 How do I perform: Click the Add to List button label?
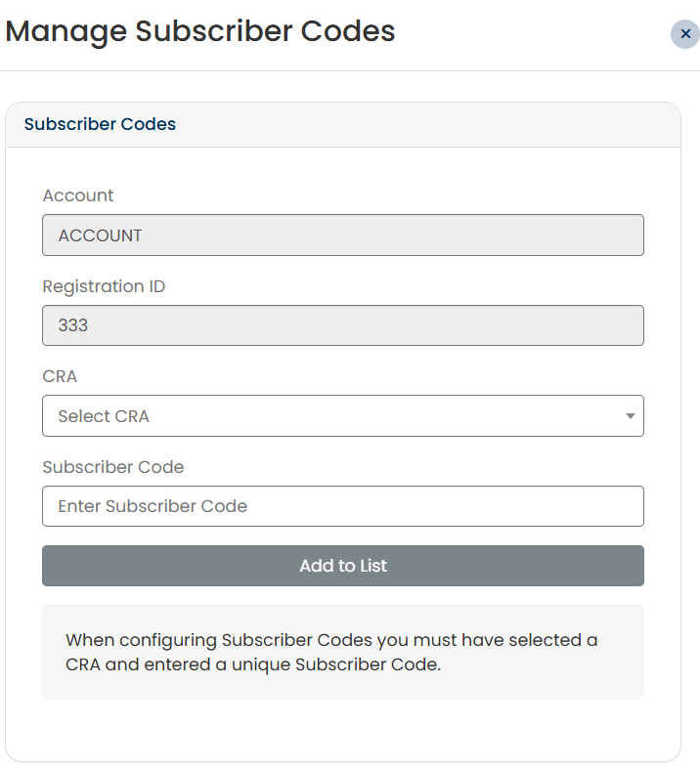coord(343,566)
